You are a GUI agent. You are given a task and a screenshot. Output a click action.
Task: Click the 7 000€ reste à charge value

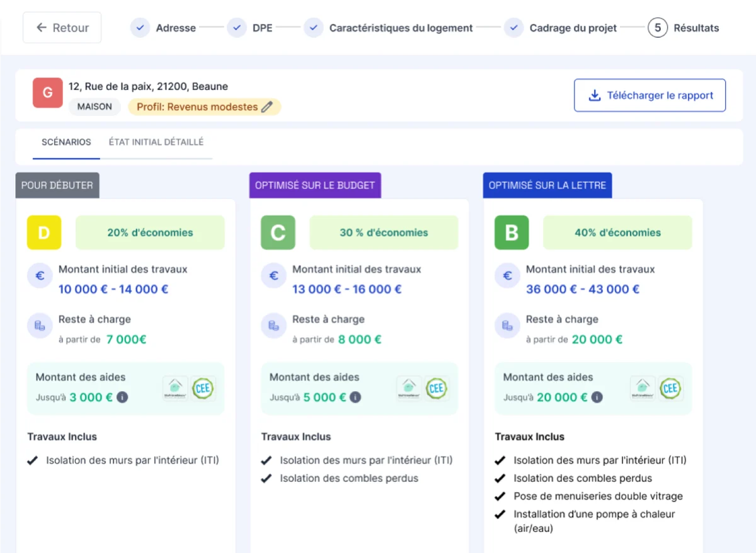pyautogui.click(x=126, y=339)
